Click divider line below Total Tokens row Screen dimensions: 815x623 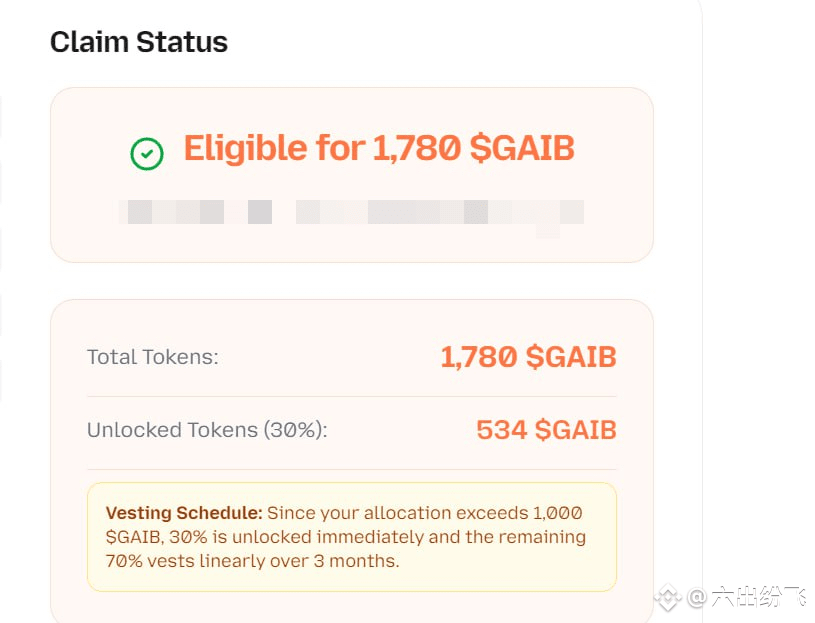pos(352,396)
